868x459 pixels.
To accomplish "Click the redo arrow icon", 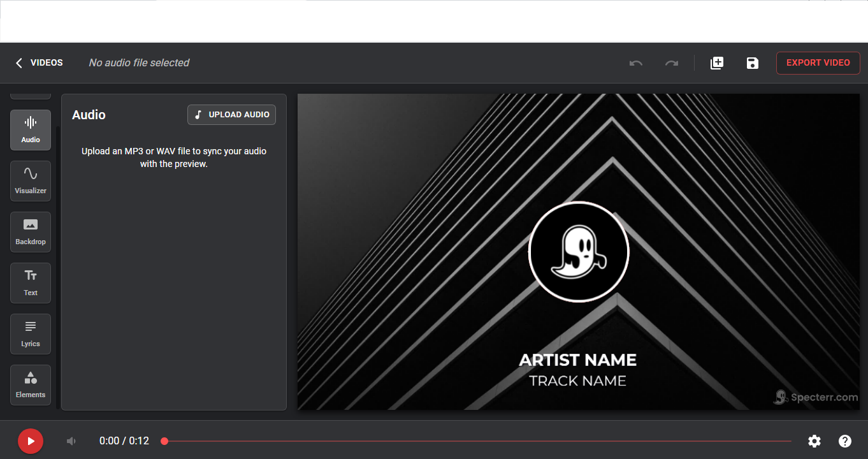I will tap(672, 63).
